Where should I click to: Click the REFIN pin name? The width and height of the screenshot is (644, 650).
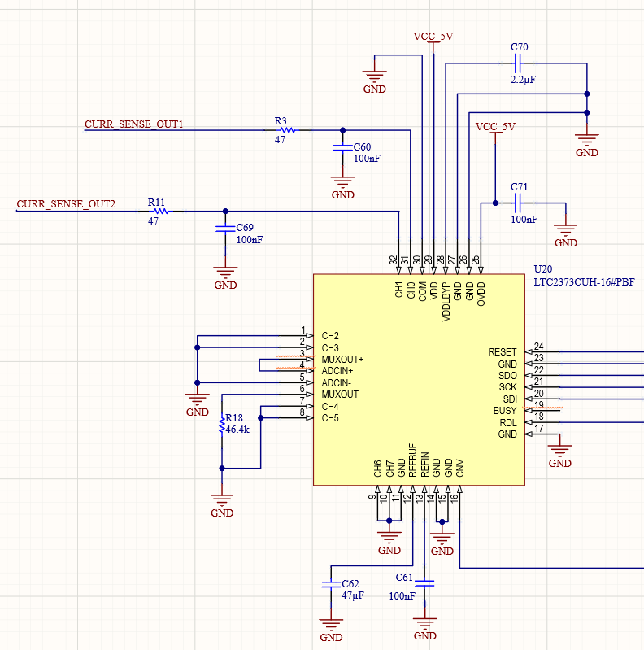coord(424,465)
